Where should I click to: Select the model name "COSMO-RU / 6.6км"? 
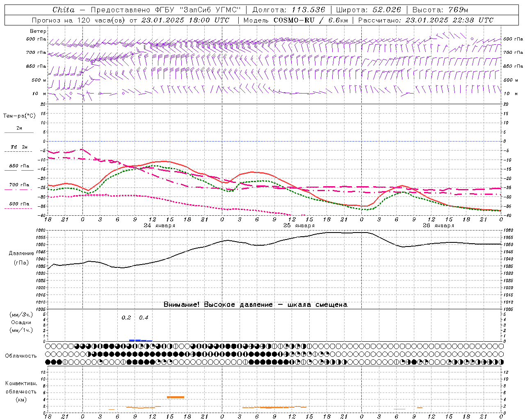click(x=310, y=20)
